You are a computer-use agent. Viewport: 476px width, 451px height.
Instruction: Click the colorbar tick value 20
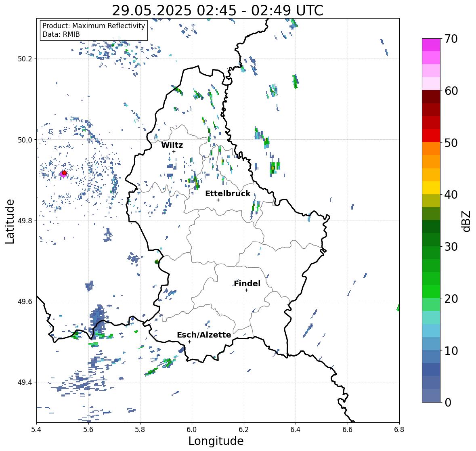[x=451, y=299]
